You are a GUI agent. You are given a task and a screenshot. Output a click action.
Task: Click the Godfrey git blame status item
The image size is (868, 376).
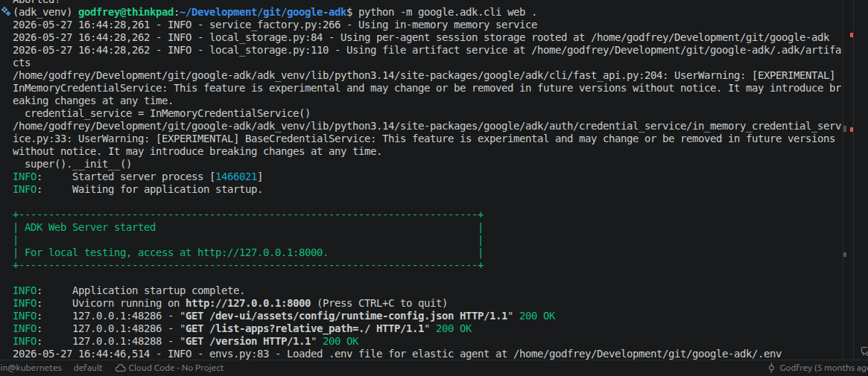click(818, 368)
